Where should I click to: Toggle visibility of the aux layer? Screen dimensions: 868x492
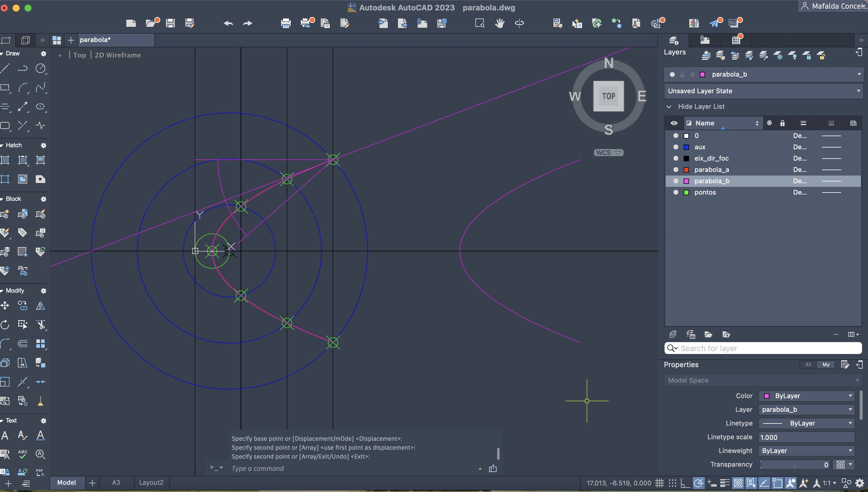tap(676, 147)
